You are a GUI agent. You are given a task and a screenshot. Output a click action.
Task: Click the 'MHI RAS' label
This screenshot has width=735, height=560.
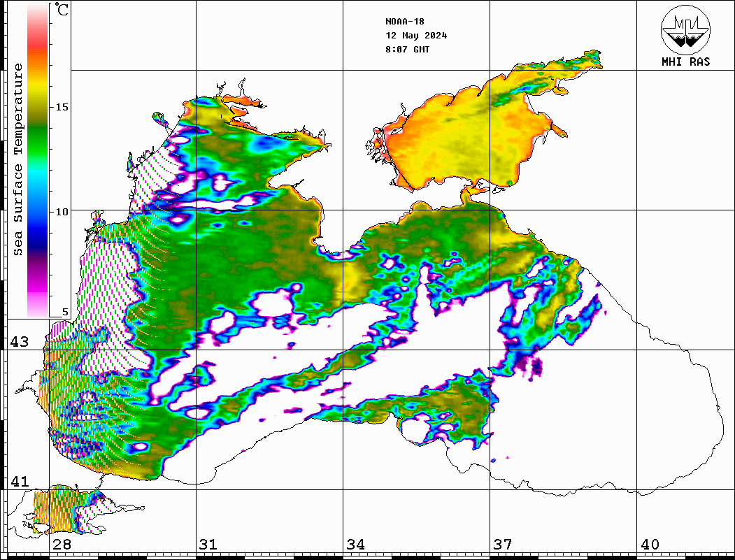pos(685,62)
